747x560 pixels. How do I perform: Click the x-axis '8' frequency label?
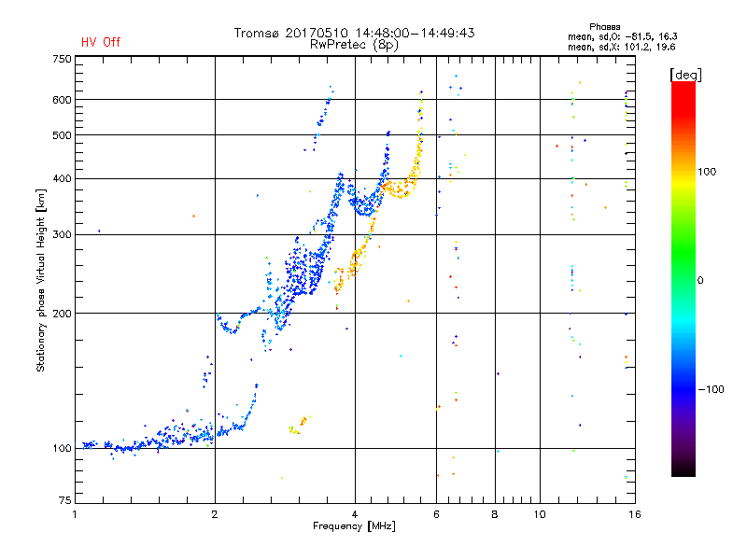(495, 514)
